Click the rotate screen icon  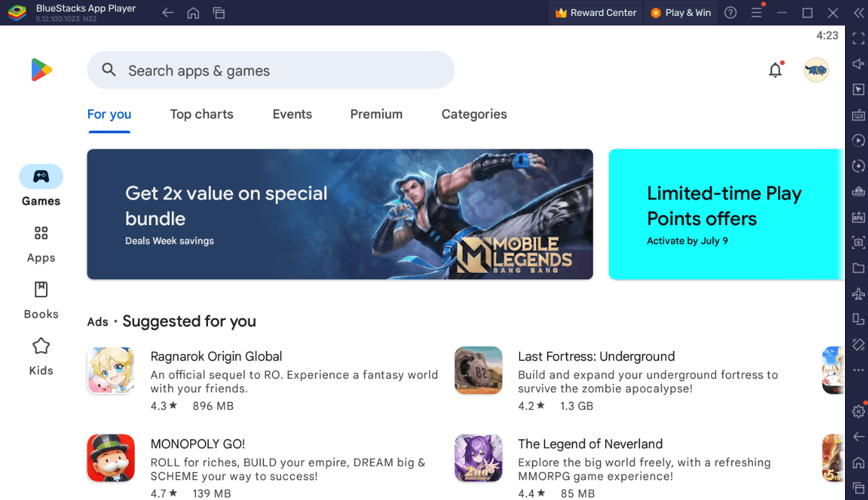pyautogui.click(x=858, y=319)
